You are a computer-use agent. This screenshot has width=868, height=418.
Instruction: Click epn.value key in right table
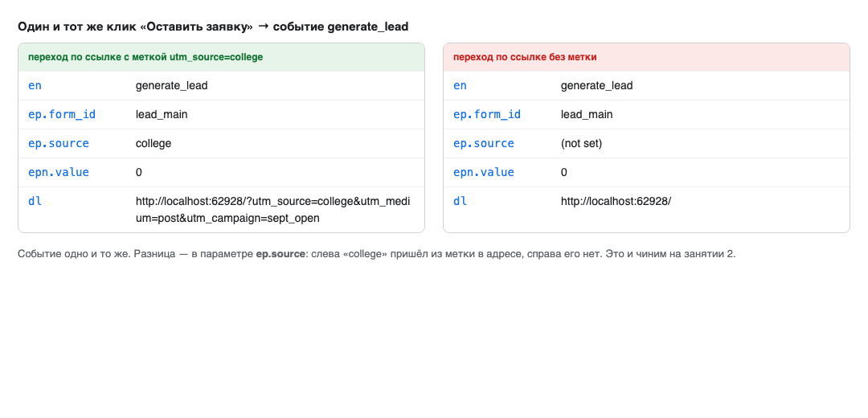pos(484,172)
